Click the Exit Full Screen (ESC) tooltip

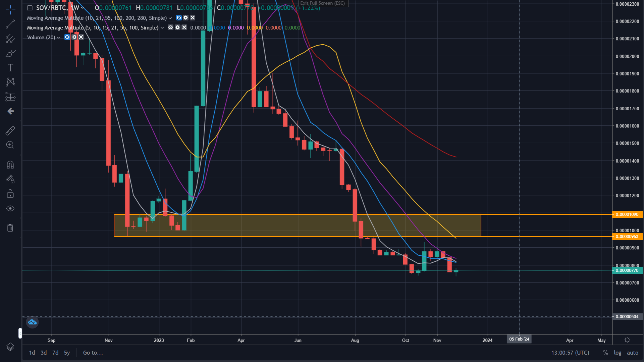point(323,3)
